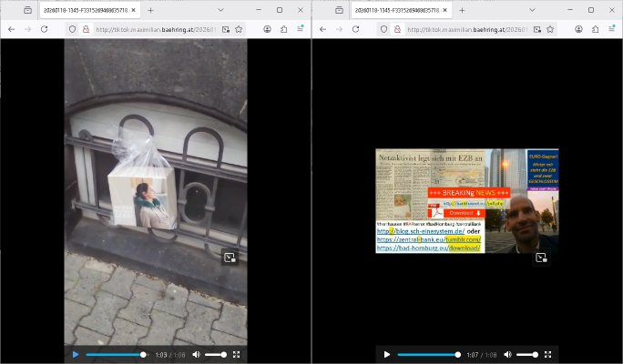This screenshot has height=364, width=623.
Task: Mute audio in the right video player
Action: [507, 354]
